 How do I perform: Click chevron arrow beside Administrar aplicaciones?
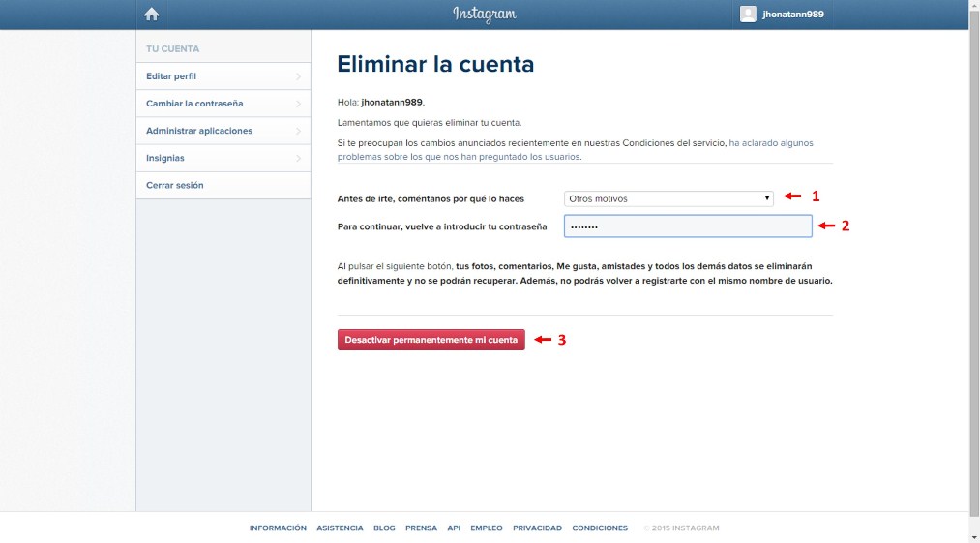[x=298, y=131]
